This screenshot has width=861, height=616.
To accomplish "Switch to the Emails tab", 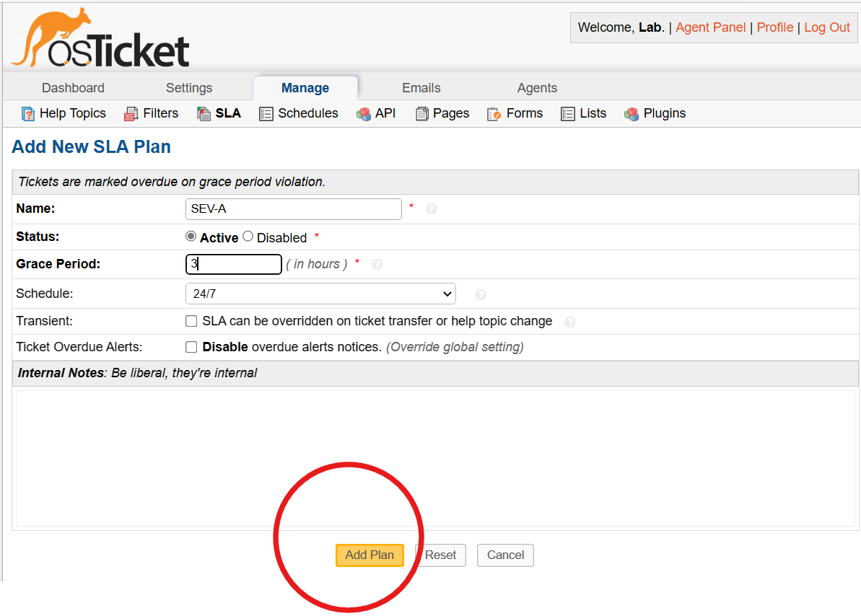I will [421, 87].
